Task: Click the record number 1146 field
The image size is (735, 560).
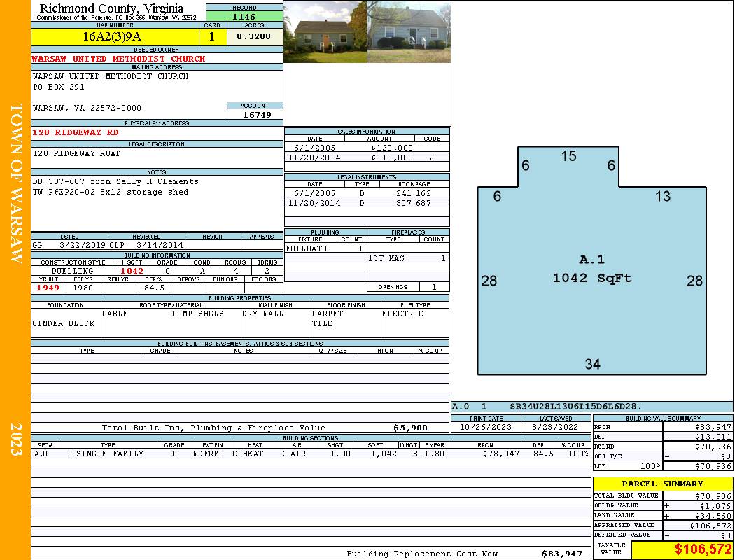Action: click(x=244, y=16)
